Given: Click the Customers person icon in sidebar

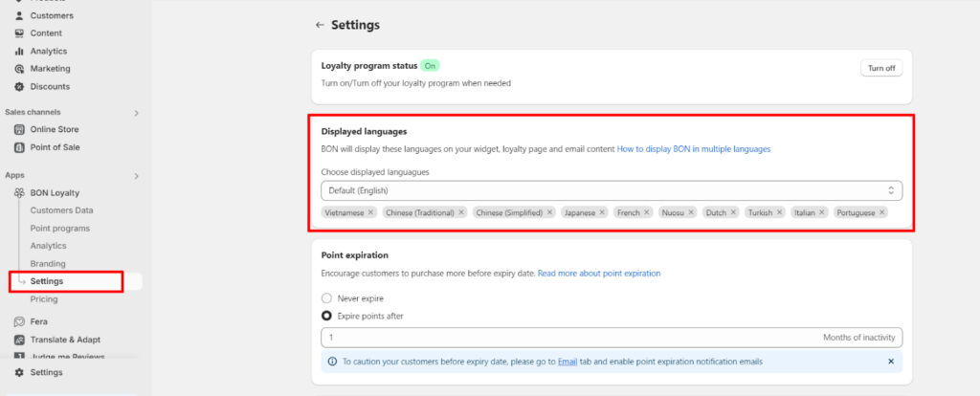Looking at the screenshot, I should [x=19, y=15].
